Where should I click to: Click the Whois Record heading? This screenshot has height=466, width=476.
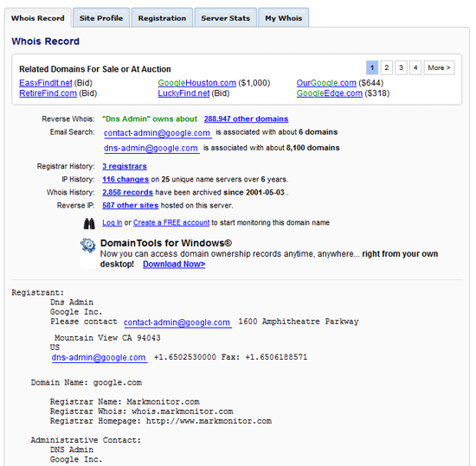coord(46,41)
